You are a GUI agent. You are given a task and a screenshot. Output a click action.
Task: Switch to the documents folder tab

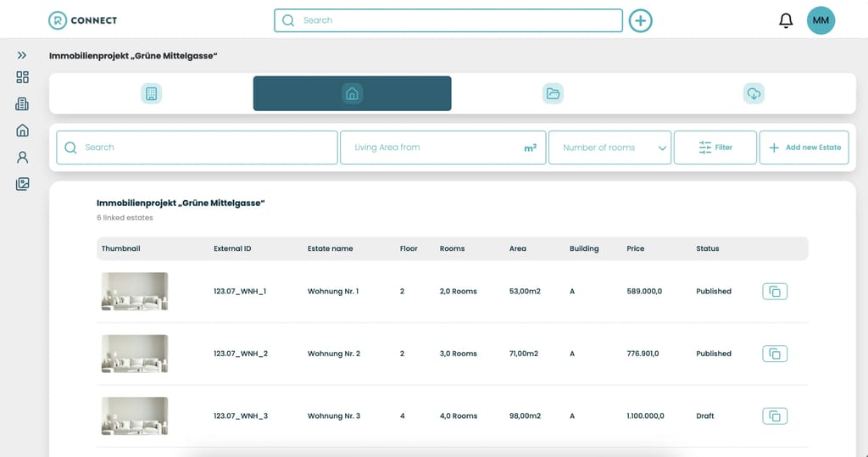pos(553,93)
